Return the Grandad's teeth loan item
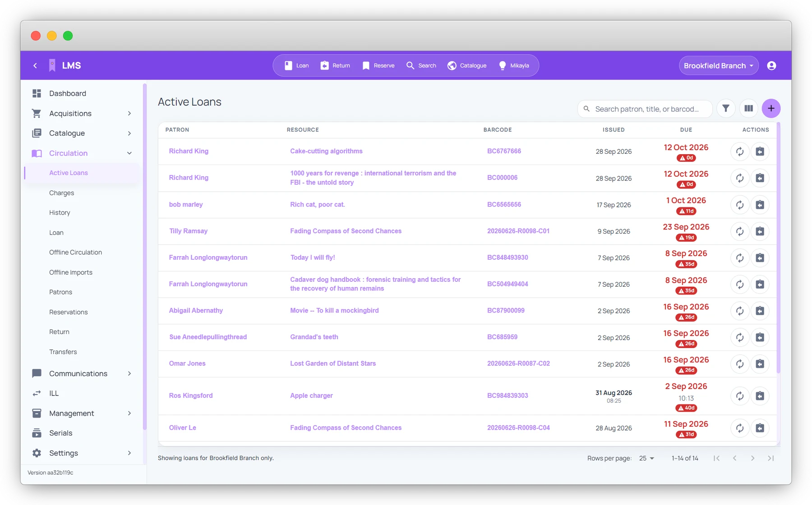Image resolution: width=812 pixels, height=505 pixels. coord(760,337)
